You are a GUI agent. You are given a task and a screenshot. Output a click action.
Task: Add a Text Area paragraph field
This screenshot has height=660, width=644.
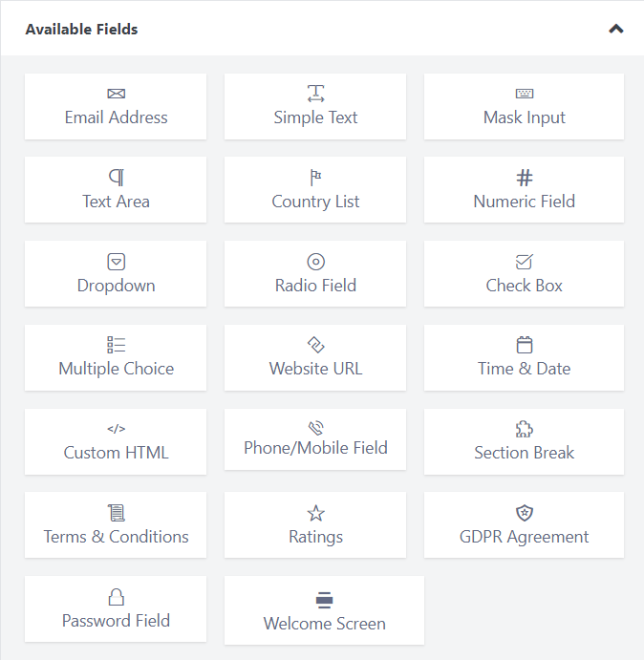116,190
